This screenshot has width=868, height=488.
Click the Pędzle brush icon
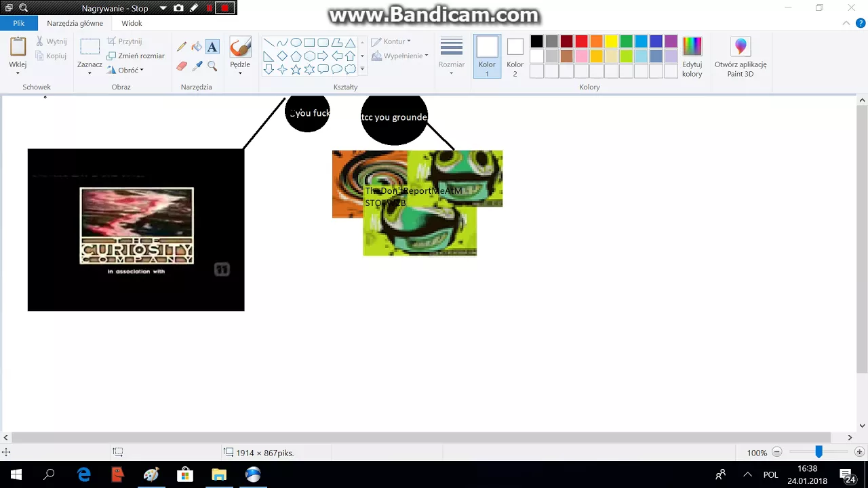point(240,47)
